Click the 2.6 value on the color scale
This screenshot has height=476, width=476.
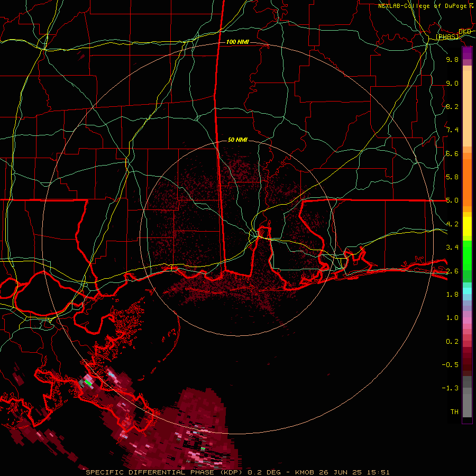(x=452, y=271)
